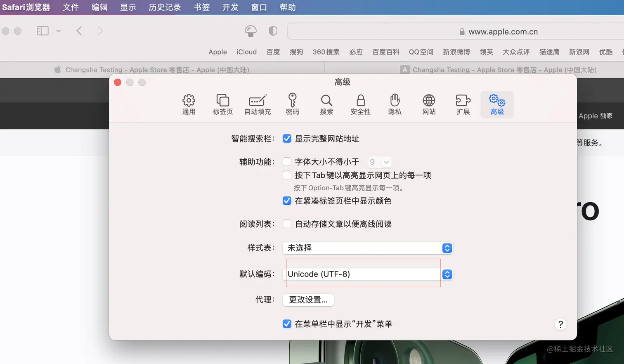
Task: Open the Extensions (扩展) preferences pane
Action: 463,104
